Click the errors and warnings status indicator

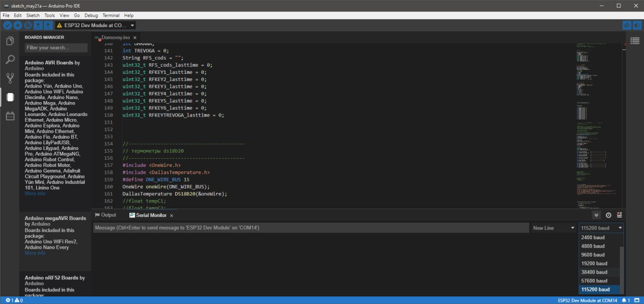coord(14,300)
